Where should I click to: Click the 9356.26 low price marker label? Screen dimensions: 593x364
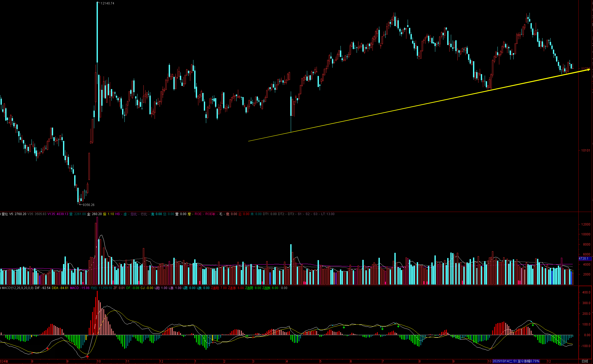89,205
